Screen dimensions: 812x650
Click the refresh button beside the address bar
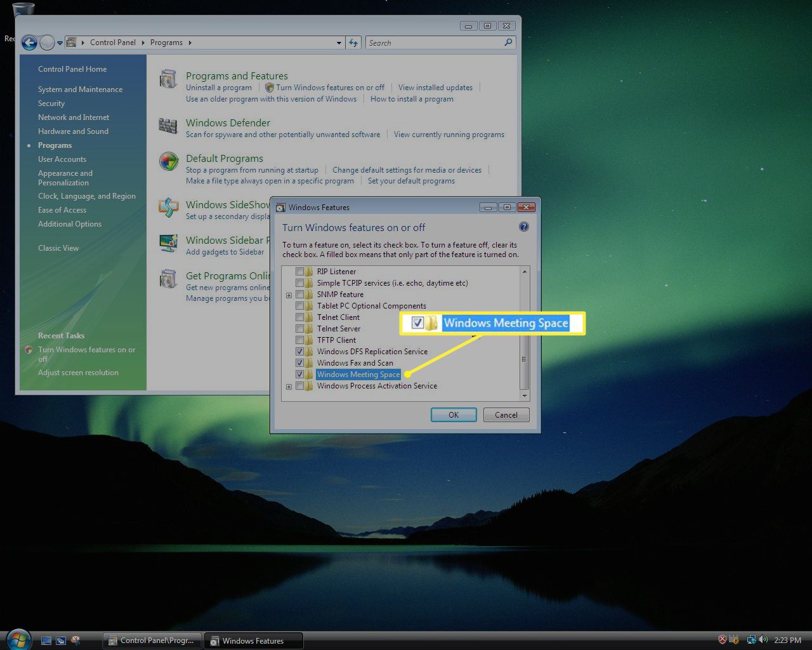(x=354, y=43)
